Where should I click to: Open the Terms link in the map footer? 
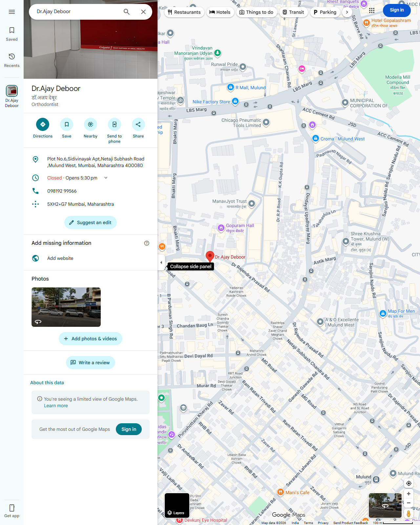(x=308, y=523)
